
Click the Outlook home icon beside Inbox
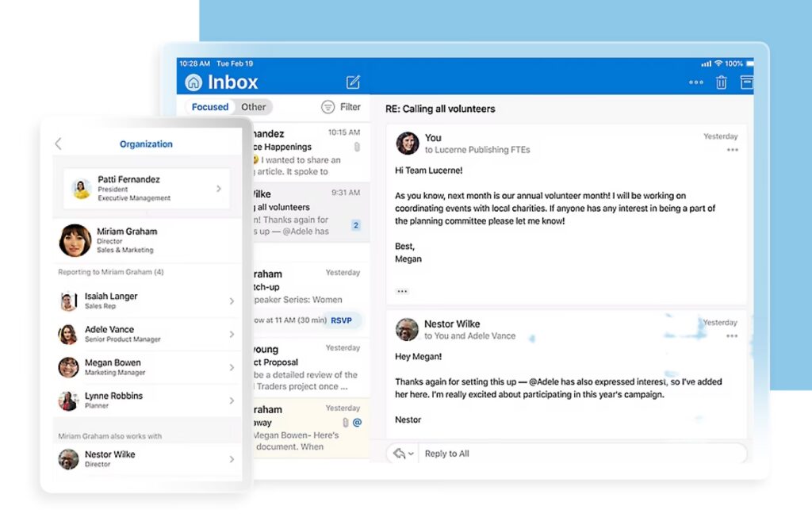(193, 82)
